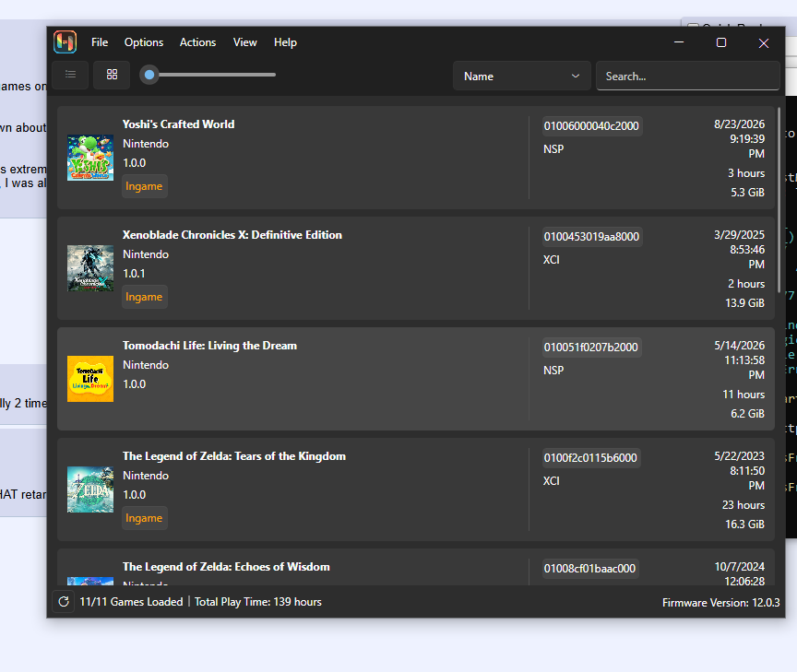Click title ID 0100f2c0115b6000
The height and width of the screenshot is (672, 797).
tap(590, 458)
